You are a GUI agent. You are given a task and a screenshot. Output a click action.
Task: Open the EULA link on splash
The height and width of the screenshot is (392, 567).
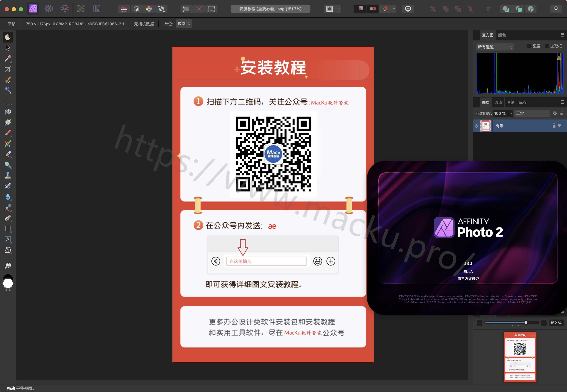(468, 272)
